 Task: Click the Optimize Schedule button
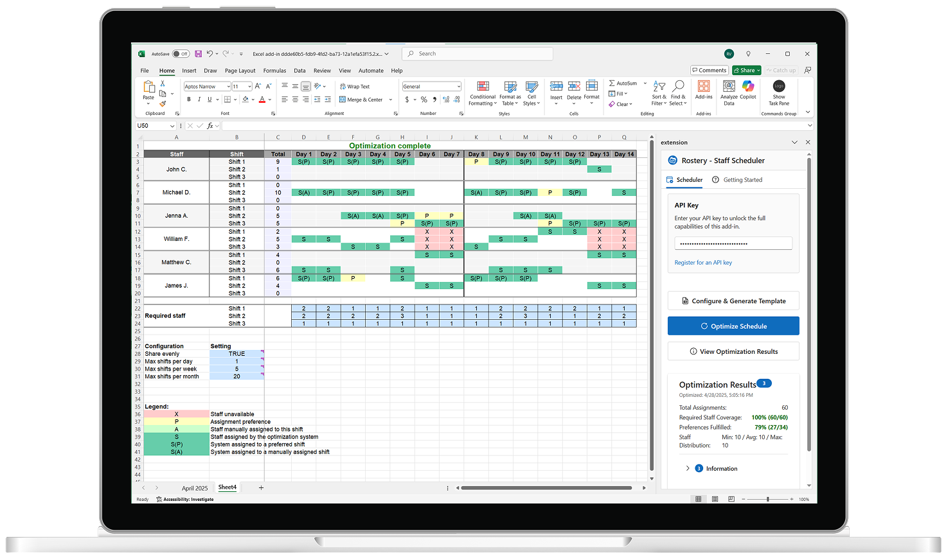click(733, 326)
